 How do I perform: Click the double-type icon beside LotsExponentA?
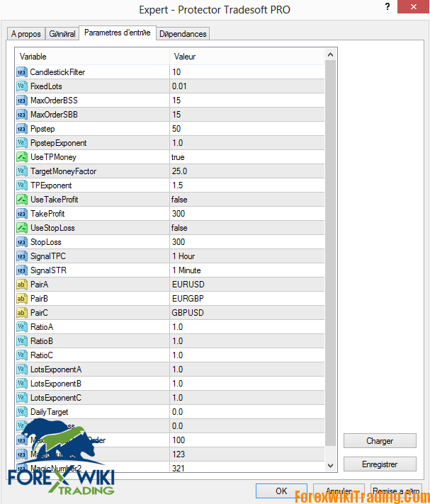click(x=21, y=370)
